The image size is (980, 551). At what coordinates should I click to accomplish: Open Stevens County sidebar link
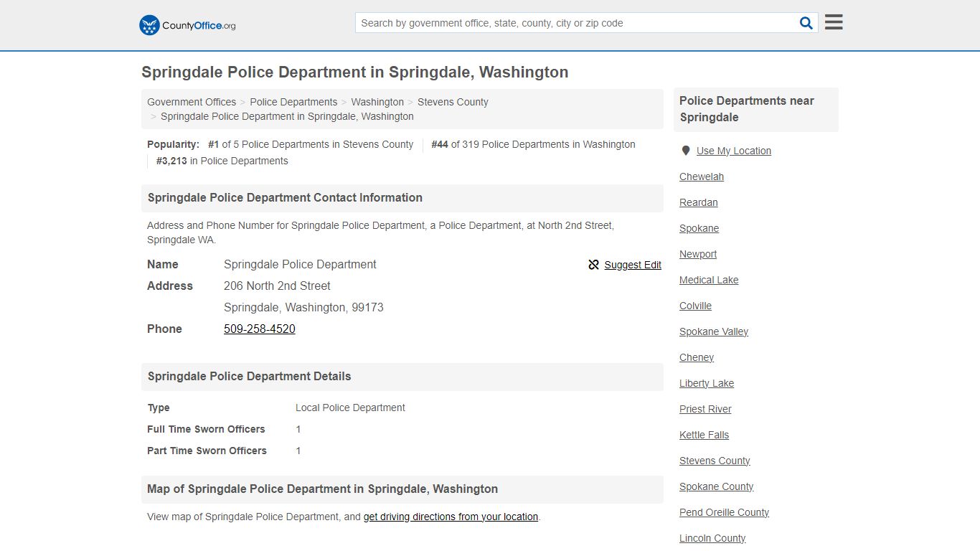click(x=715, y=461)
